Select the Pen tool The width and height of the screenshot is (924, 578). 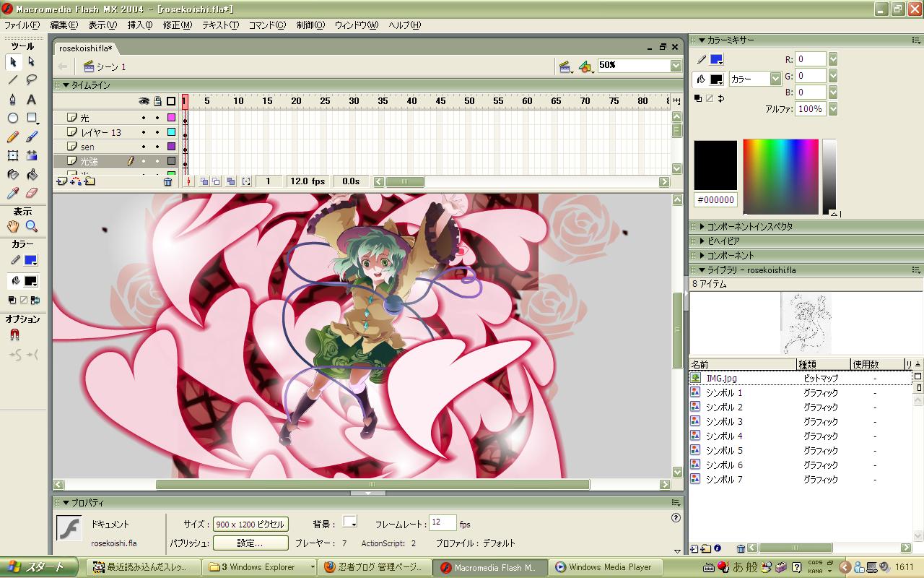pyautogui.click(x=13, y=100)
